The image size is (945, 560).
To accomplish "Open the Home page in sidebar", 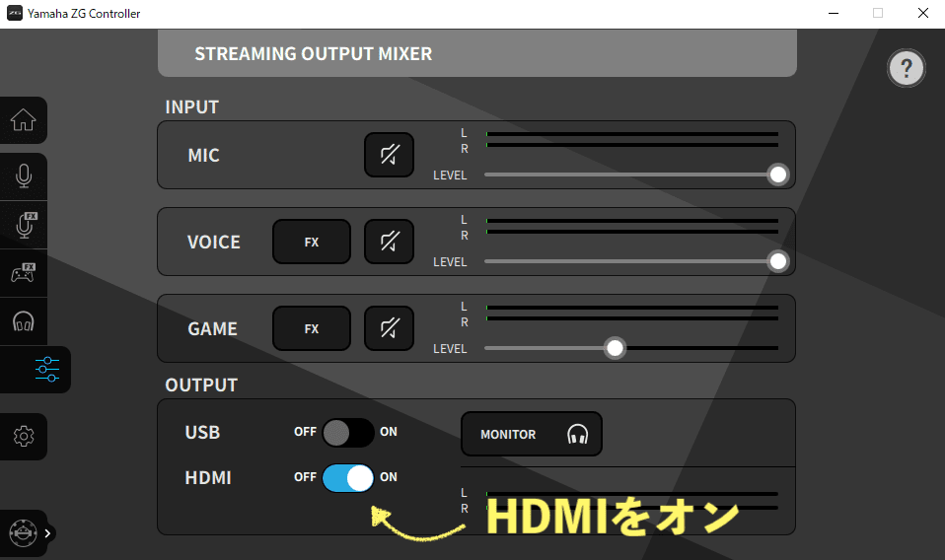I will tap(23, 120).
